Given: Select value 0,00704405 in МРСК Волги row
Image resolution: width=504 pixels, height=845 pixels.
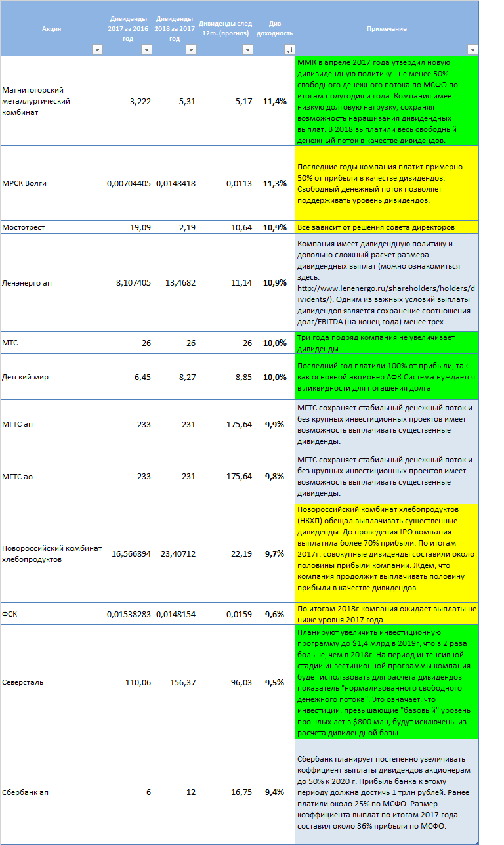Looking at the screenshot, I should 129,183.
